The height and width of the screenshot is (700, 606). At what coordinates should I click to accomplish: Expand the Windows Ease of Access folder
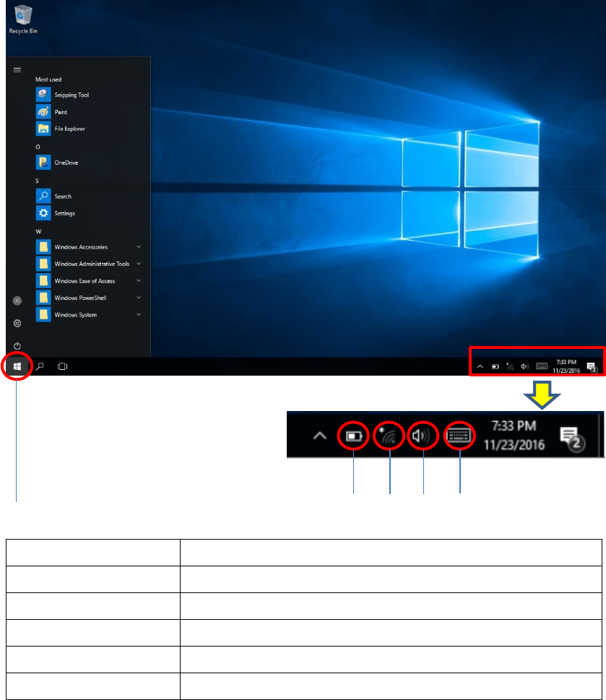tap(88, 281)
